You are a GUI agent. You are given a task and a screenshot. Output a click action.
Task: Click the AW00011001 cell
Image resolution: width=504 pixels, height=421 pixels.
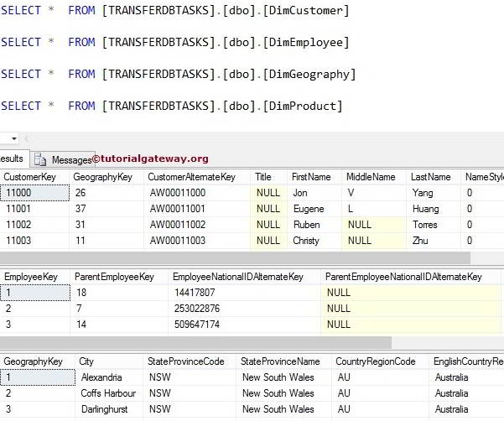(x=197, y=209)
